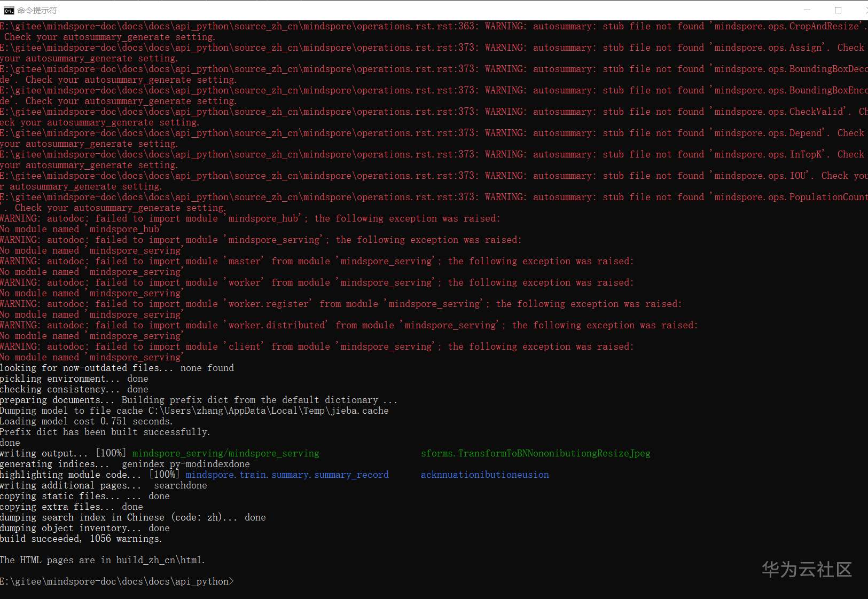Select the '命令提示符' window title text
The height and width of the screenshot is (599, 868).
tap(37, 10)
